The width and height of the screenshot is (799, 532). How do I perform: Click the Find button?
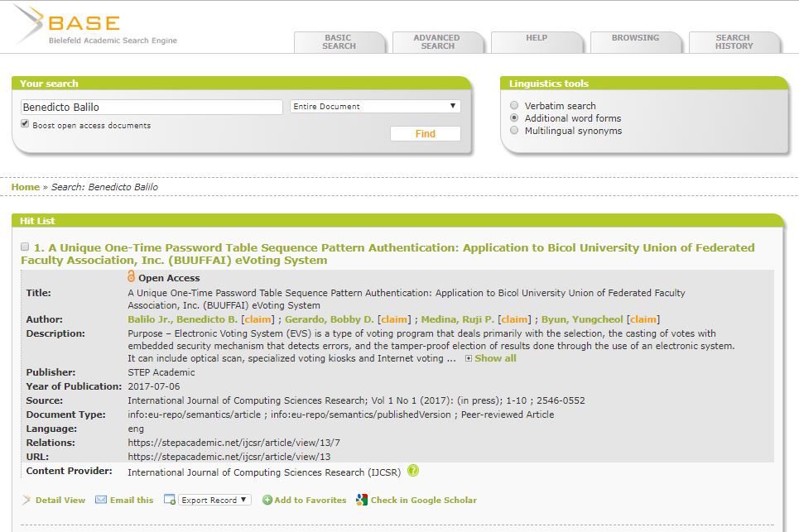pyautogui.click(x=426, y=133)
